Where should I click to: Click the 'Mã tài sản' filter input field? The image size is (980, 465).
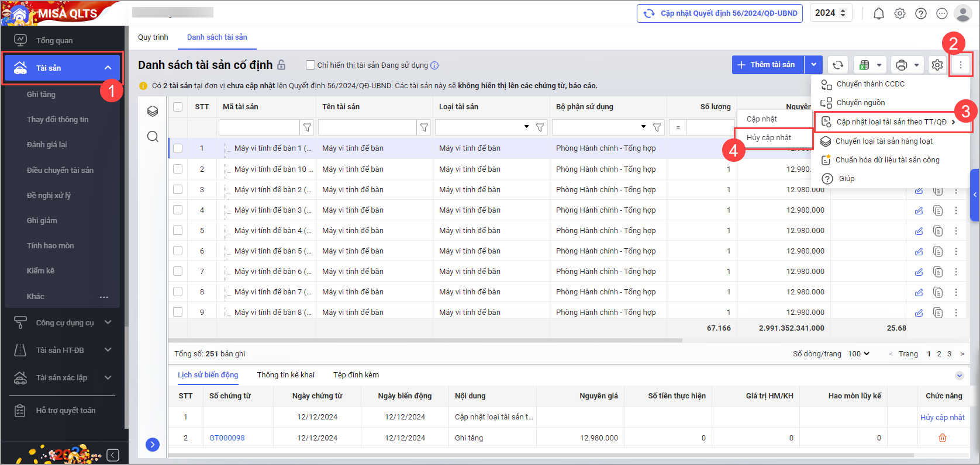click(258, 127)
